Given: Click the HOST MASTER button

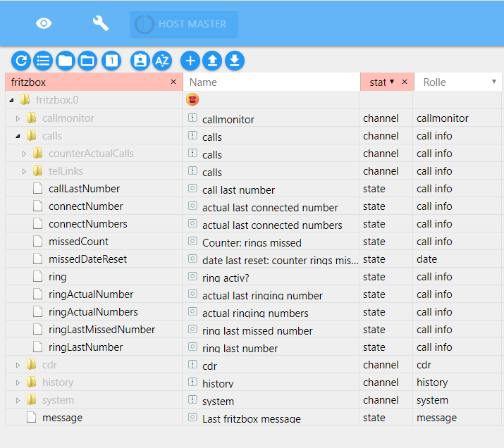Looking at the screenshot, I should point(184,24).
